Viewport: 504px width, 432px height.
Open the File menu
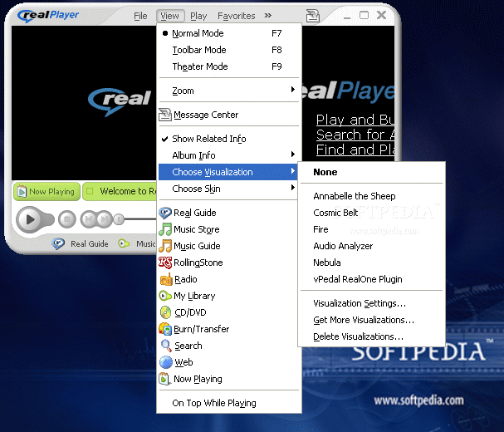140,16
